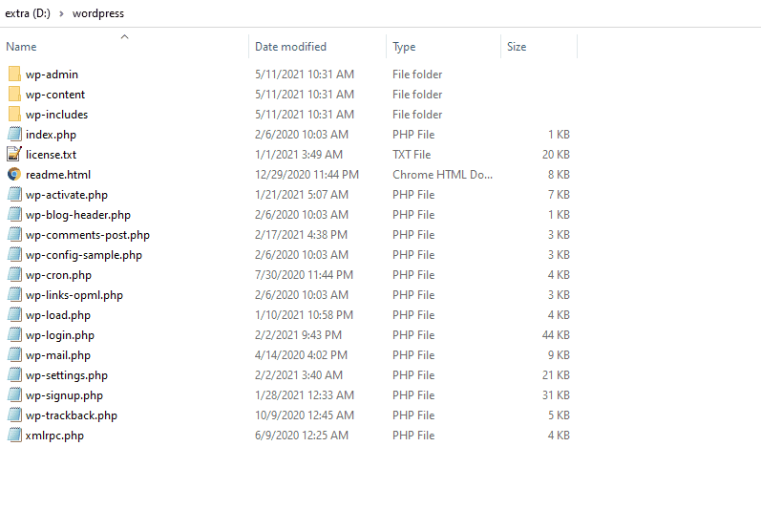Select the wp-trackback.php file name
The height and width of the screenshot is (532, 761).
pos(72,415)
